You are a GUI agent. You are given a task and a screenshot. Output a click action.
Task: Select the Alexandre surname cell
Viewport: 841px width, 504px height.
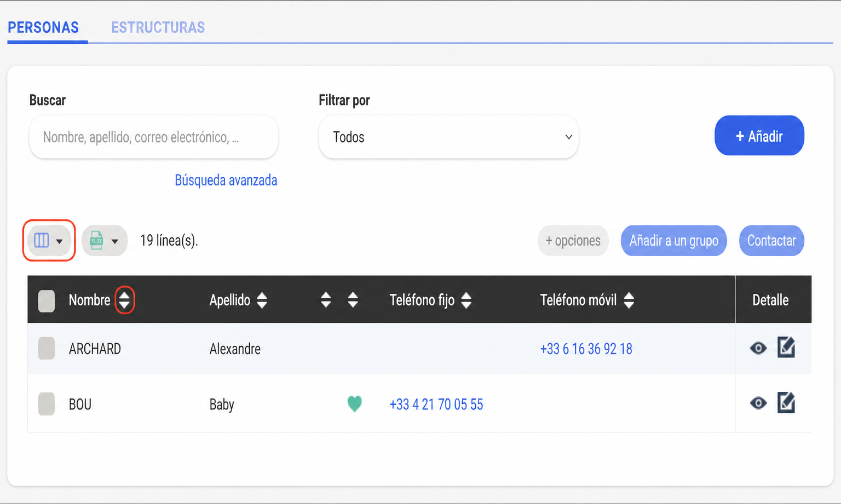pyautogui.click(x=235, y=349)
